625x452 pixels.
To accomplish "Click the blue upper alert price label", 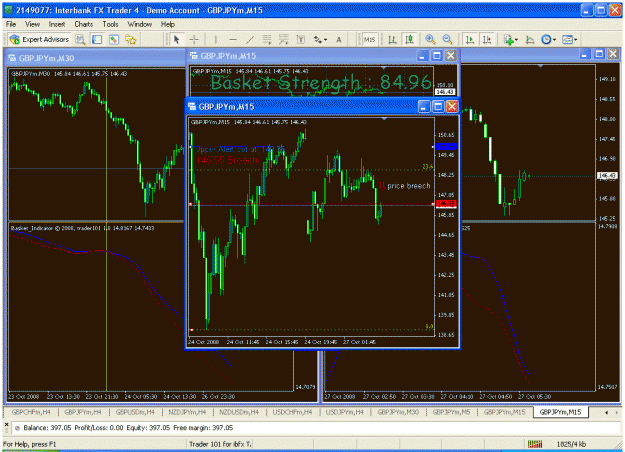I will pyautogui.click(x=446, y=147).
